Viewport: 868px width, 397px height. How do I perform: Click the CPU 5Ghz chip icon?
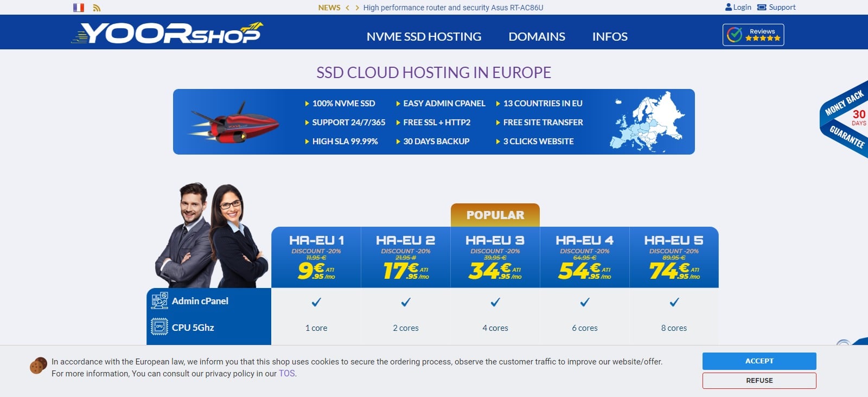[159, 327]
